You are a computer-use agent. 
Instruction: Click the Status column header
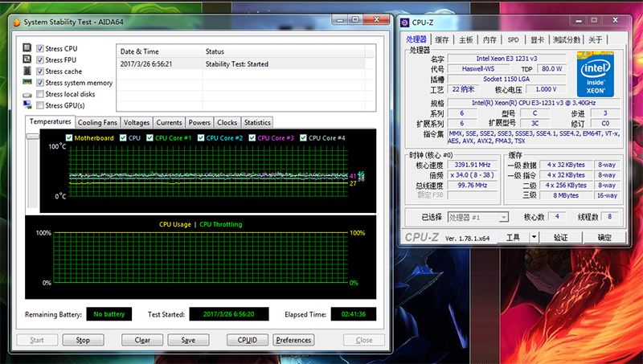pyautogui.click(x=284, y=51)
